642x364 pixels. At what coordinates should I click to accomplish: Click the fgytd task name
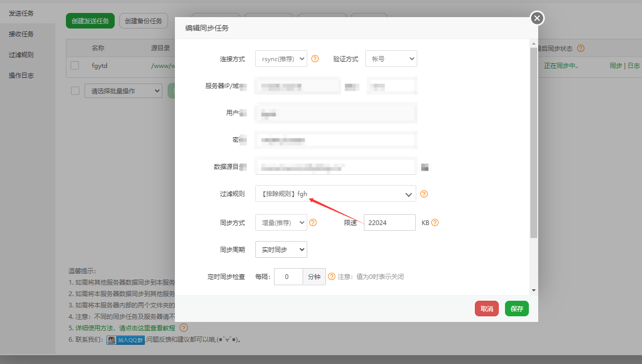100,66
